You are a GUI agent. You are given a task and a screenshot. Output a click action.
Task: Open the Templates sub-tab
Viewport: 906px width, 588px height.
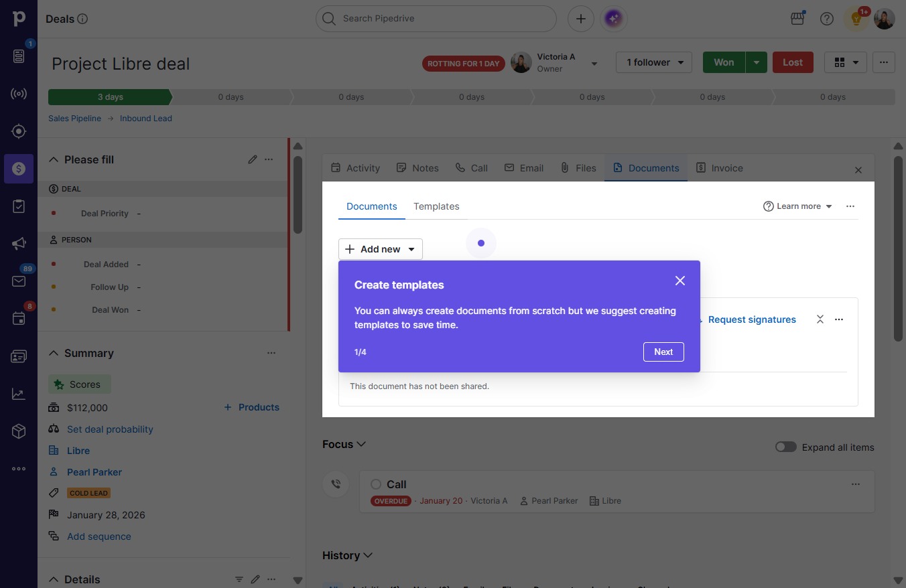click(436, 206)
